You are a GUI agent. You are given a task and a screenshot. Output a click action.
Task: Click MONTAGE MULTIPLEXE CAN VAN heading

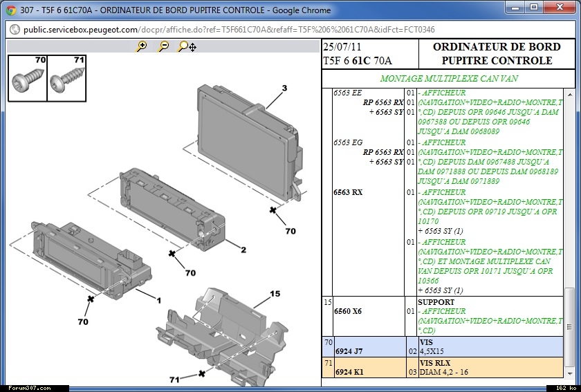(x=449, y=79)
